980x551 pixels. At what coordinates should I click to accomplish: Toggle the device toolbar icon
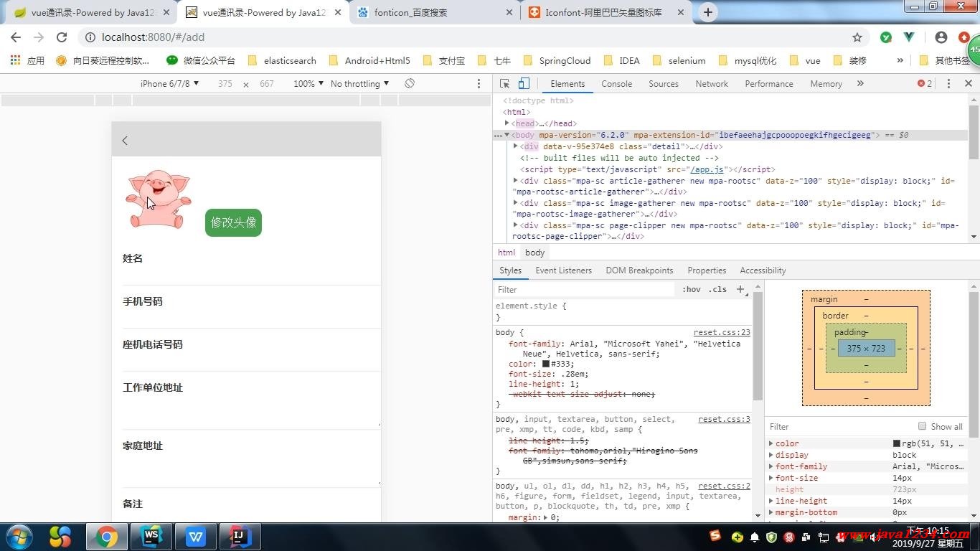524,83
